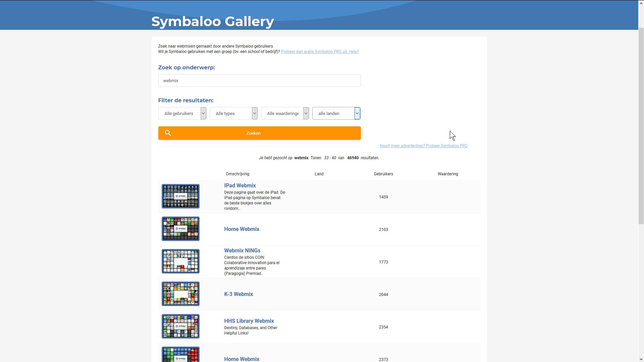Click "Nooit meer advertenties? Probeer Symbaloo PRO"
The width and height of the screenshot is (644, 362).
click(x=423, y=146)
